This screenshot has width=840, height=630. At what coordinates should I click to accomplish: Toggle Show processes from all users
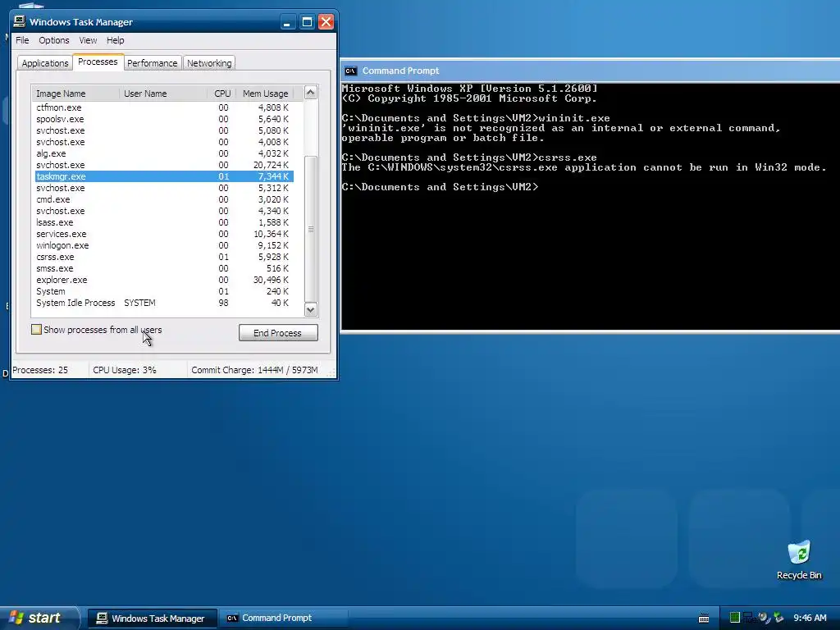(x=36, y=330)
